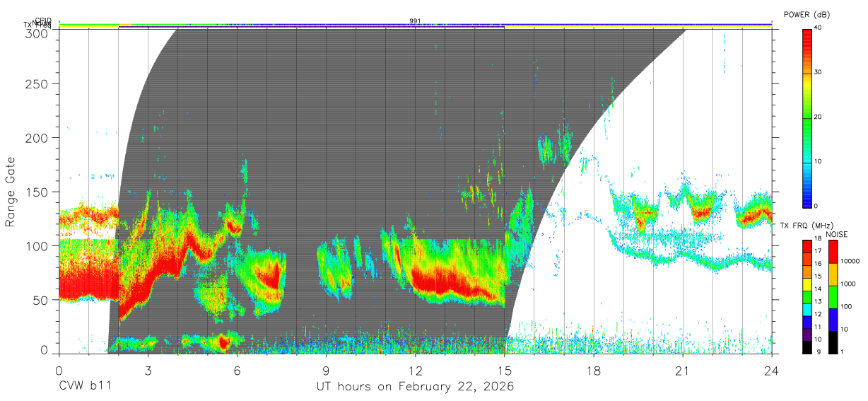Click the 11 label on TX FRQ legend
This screenshot has height=401, width=868.
818,327
